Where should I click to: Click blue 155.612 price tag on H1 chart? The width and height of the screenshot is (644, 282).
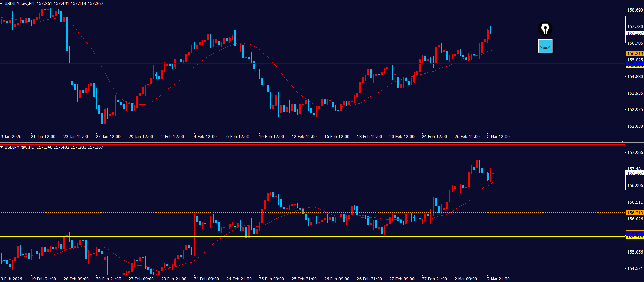634,233
